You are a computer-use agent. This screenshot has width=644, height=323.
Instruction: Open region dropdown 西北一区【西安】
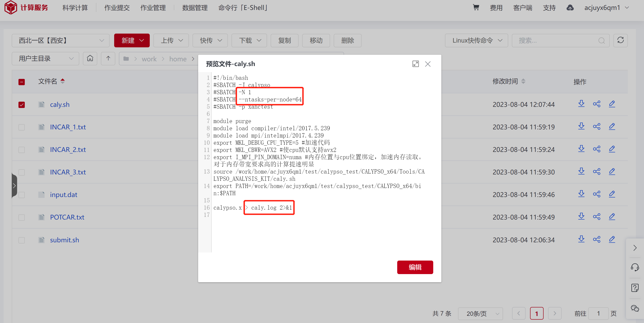(x=61, y=40)
